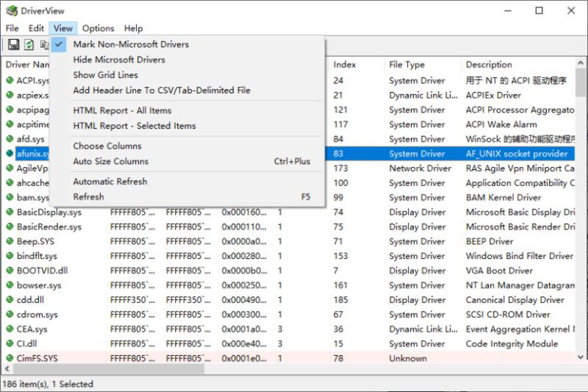Click the green icon next to BasicDisplay.sys
Image resolution: width=588 pixels, height=392 pixels.
[x=10, y=213]
